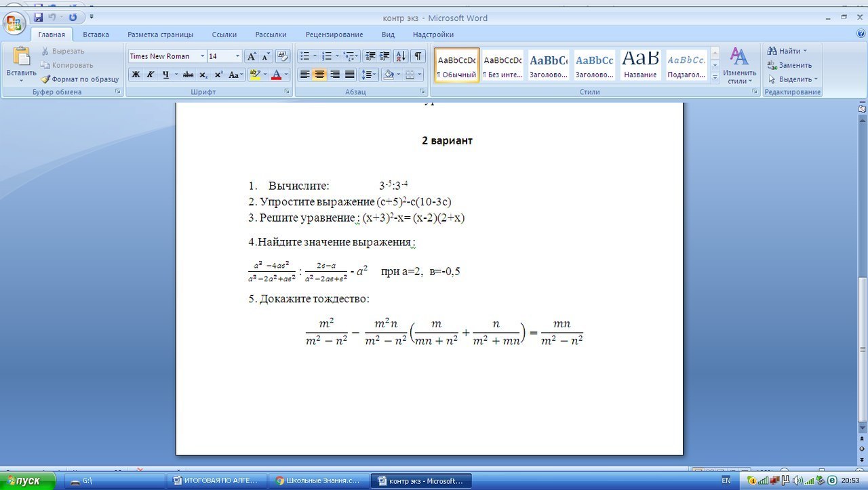Apply the Название title style
Image resolution: width=868 pixels, height=490 pixels.
pos(640,65)
